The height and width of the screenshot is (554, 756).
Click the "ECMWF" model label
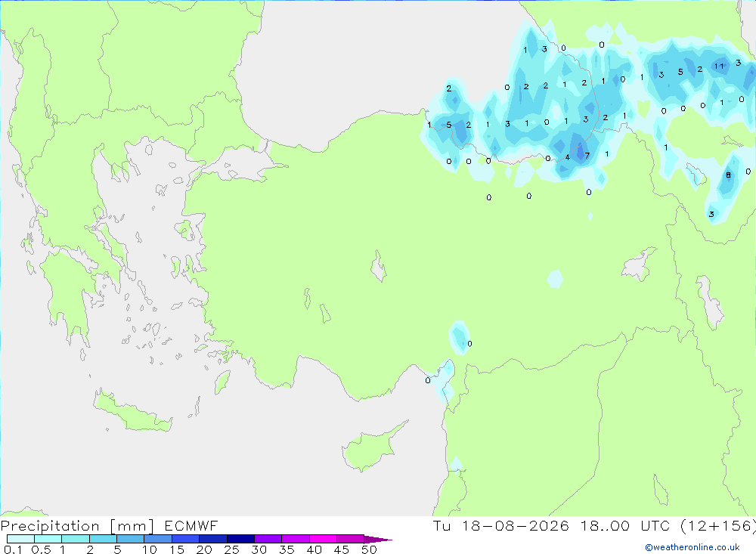coord(191,525)
